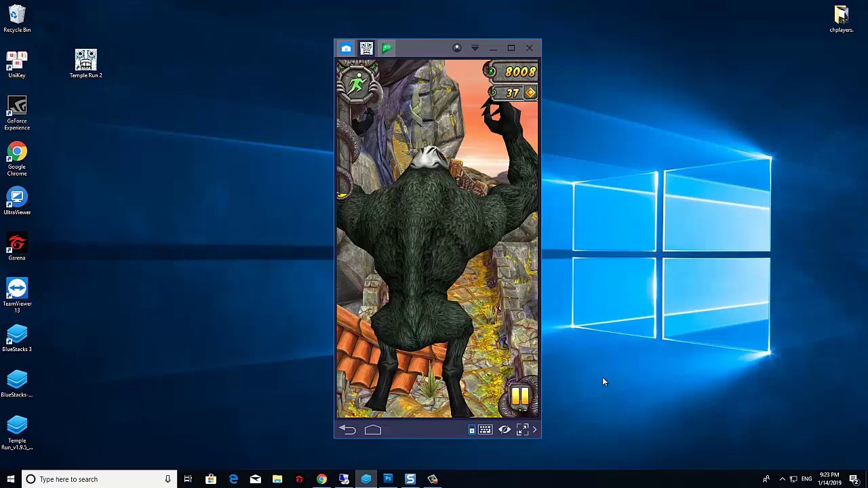Image resolution: width=868 pixels, height=488 pixels.
Task: Open Mail from the taskbar
Action: tap(255, 479)
